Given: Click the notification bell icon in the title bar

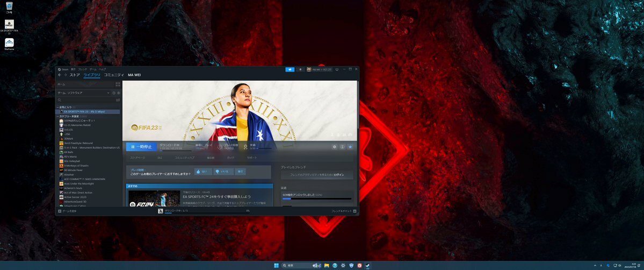Looking at the screenshot, I should [300, 69].
